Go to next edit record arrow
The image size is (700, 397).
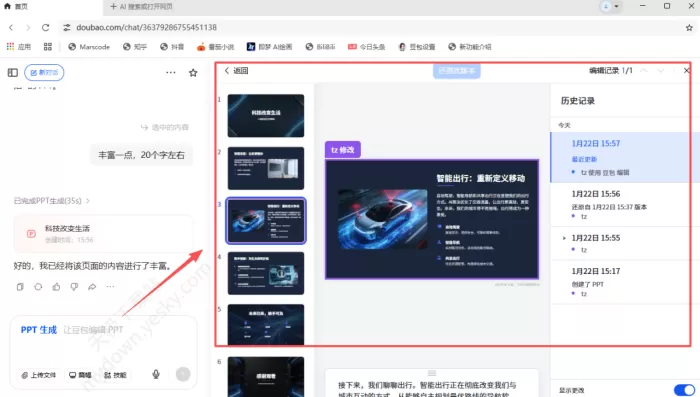660,71
